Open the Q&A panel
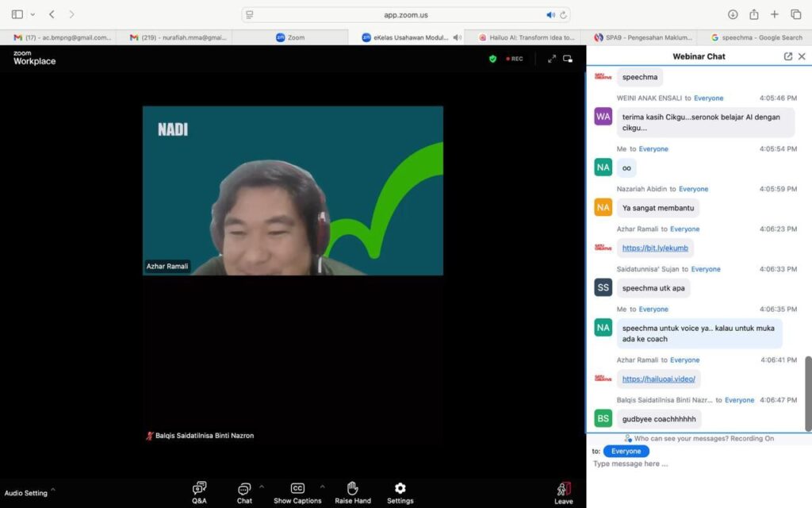812x508 pixels. pyautogui.click(x=199, y=492)
